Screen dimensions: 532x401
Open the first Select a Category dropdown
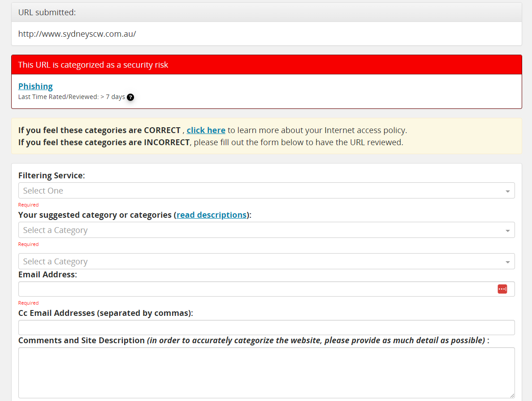click(x=266, y=230)
